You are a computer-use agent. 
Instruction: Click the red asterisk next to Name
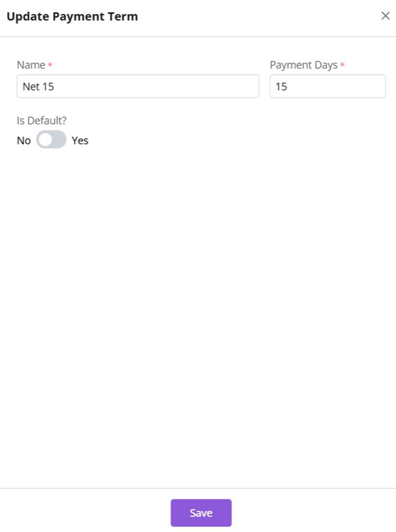click(50, 66)
